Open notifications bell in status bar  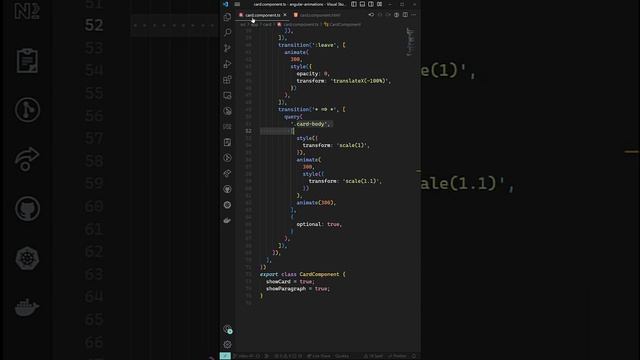[414, 356]
